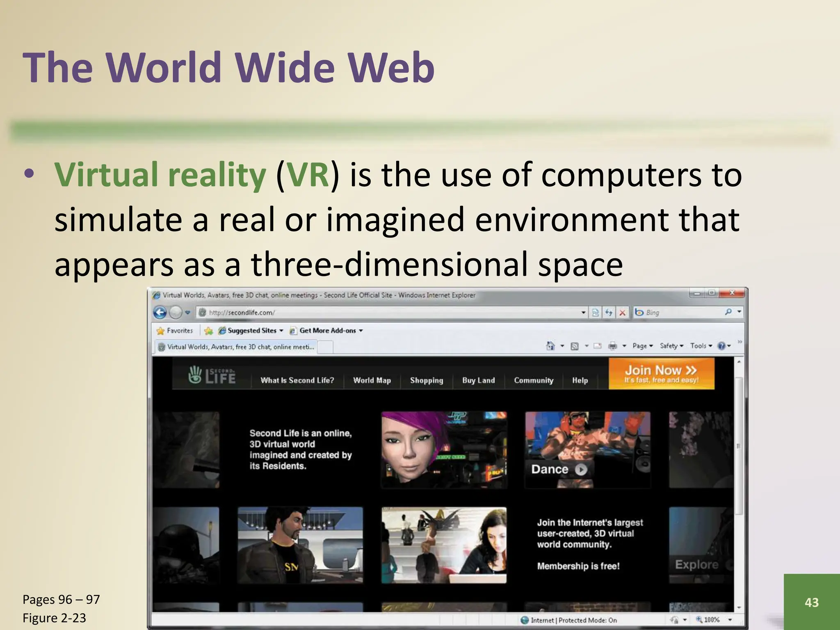Click the orange Join Now button

pos(661,373)
